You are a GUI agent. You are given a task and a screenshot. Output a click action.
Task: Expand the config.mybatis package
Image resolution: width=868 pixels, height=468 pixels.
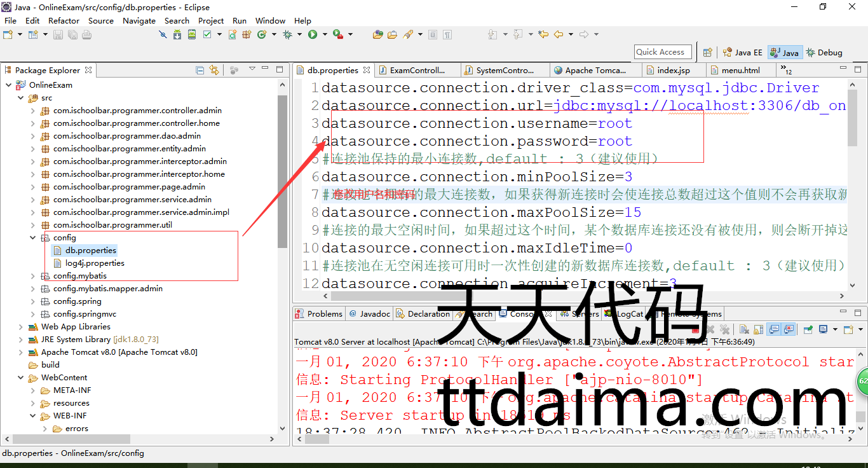click(x=33, y=276)
